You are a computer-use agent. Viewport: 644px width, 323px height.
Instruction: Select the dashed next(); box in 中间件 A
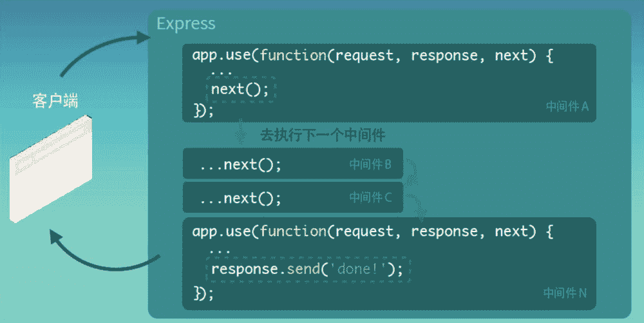pyautogui.click(x=240, y=90)
